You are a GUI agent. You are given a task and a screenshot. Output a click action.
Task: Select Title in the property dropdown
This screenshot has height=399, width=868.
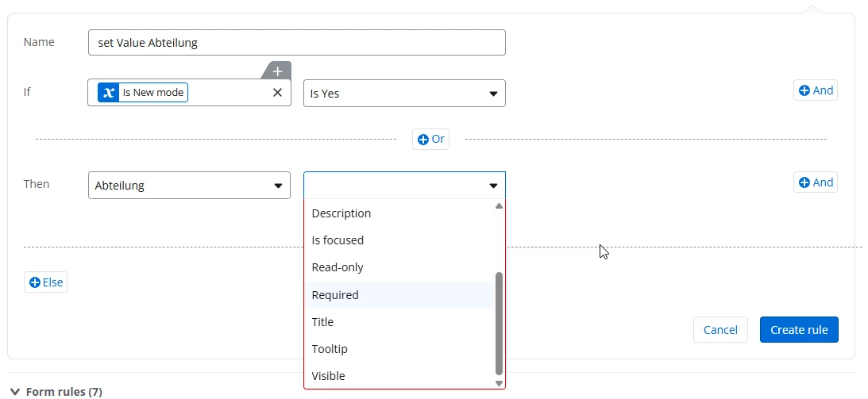tap(322, 322)
